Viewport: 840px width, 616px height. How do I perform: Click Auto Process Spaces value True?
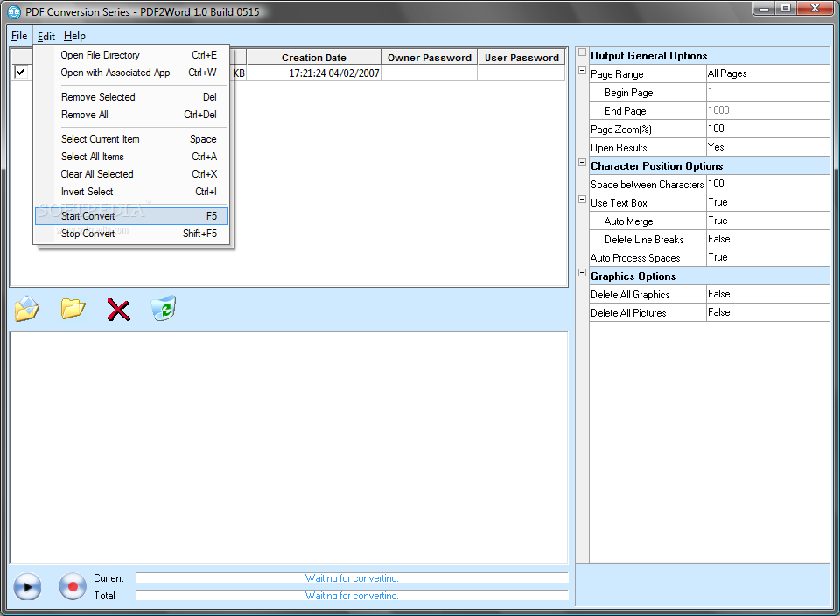pyautogui.click(x=768, y=257)
